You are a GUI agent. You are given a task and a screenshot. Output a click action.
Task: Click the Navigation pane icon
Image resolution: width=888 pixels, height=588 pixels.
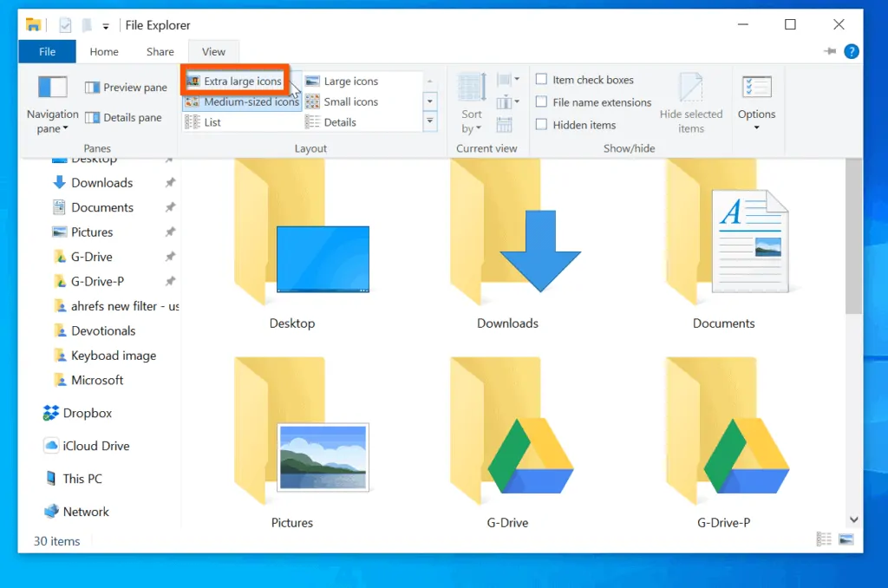pos(52,88)
